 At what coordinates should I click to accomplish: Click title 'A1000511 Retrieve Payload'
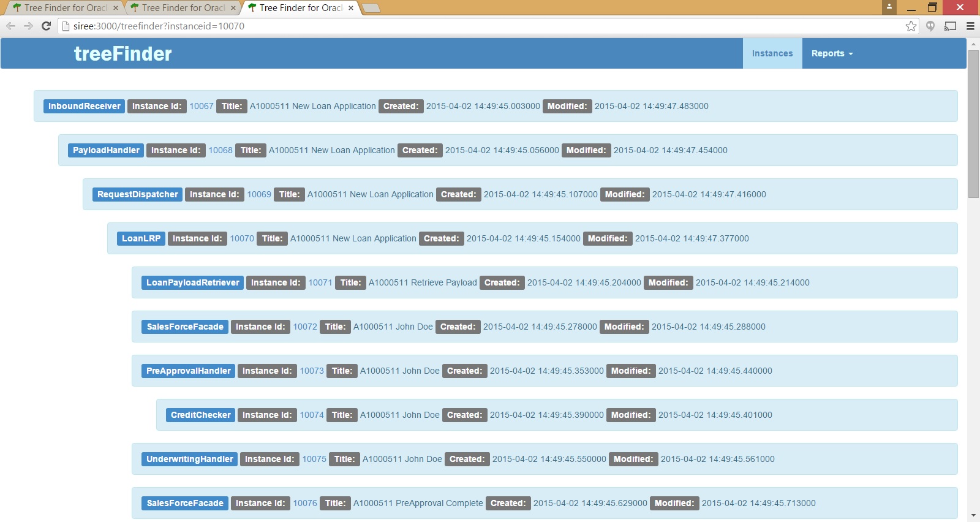pyautogui.click(x=423, y=282)
